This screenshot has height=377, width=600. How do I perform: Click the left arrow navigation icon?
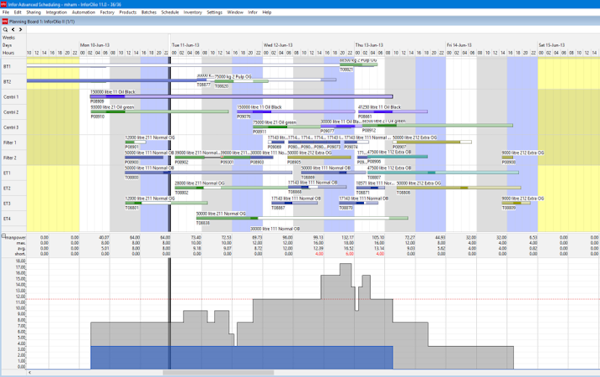[x=13, y=29]
